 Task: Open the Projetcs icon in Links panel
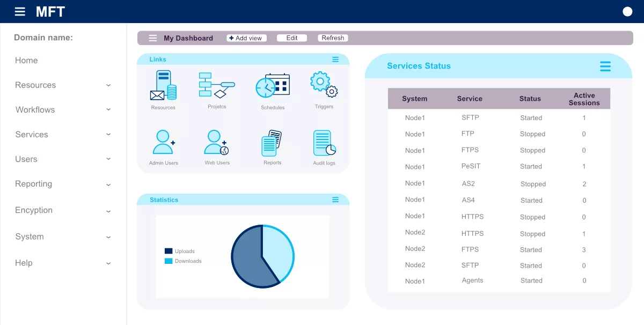[x=217, y=86]
